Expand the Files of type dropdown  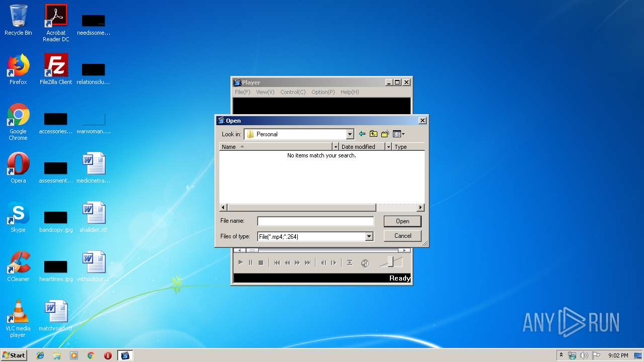[x=369, y=236]
